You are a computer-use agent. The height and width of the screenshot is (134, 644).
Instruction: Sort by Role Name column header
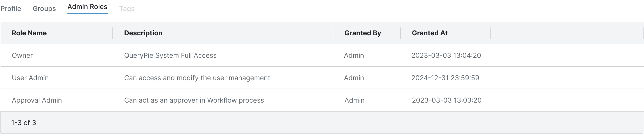[x=29, y=33]
